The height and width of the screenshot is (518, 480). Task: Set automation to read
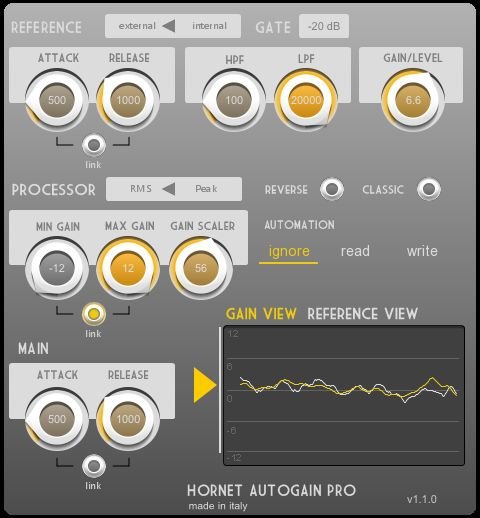tap(355, 251)
